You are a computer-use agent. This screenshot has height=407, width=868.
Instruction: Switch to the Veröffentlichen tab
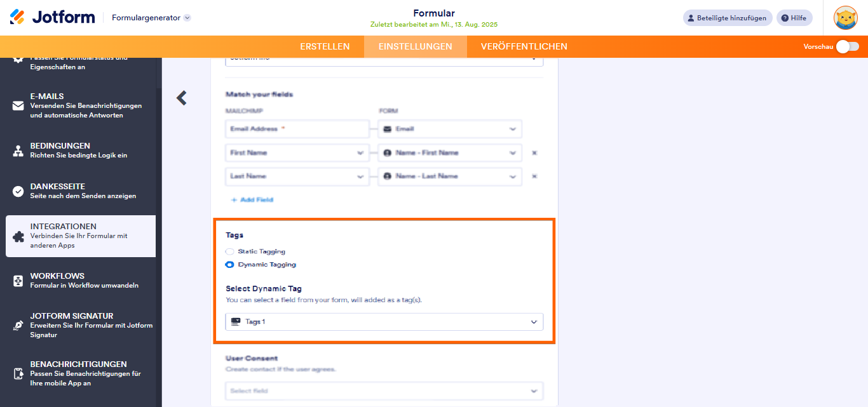point(522,46)
